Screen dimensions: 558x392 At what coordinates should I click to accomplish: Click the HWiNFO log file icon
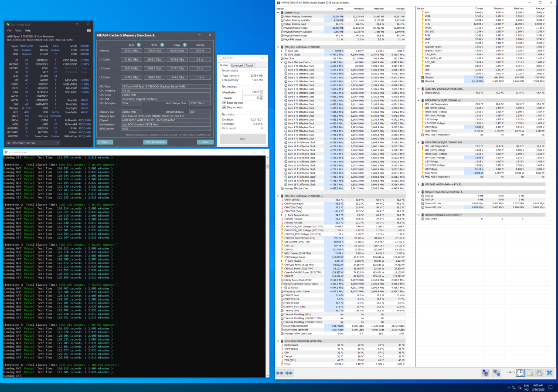[x=530, y=373]
